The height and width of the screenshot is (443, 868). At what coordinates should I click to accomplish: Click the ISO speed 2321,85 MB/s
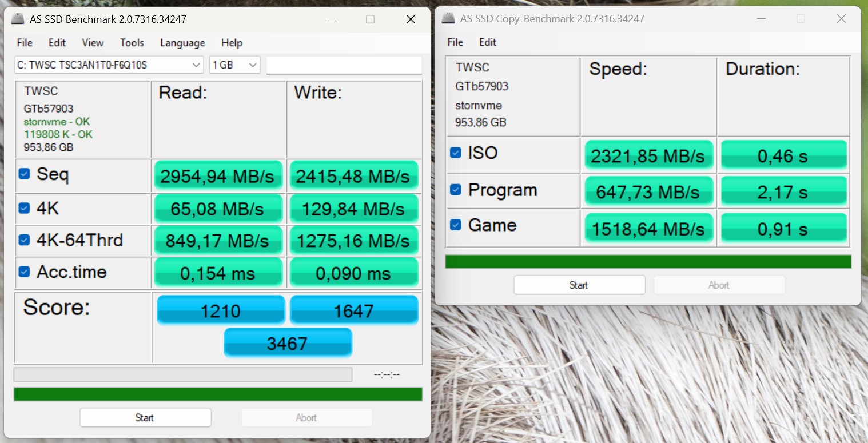(649, 155)
